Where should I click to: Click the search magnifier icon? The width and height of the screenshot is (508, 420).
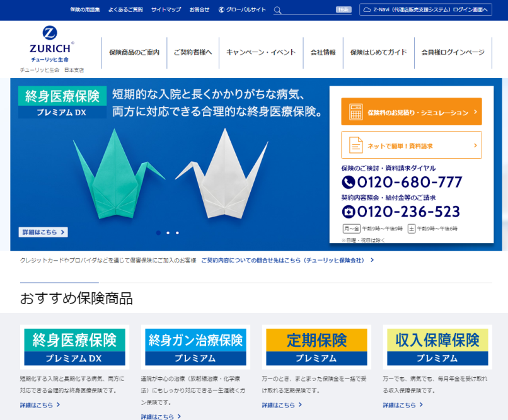[277, 10]
